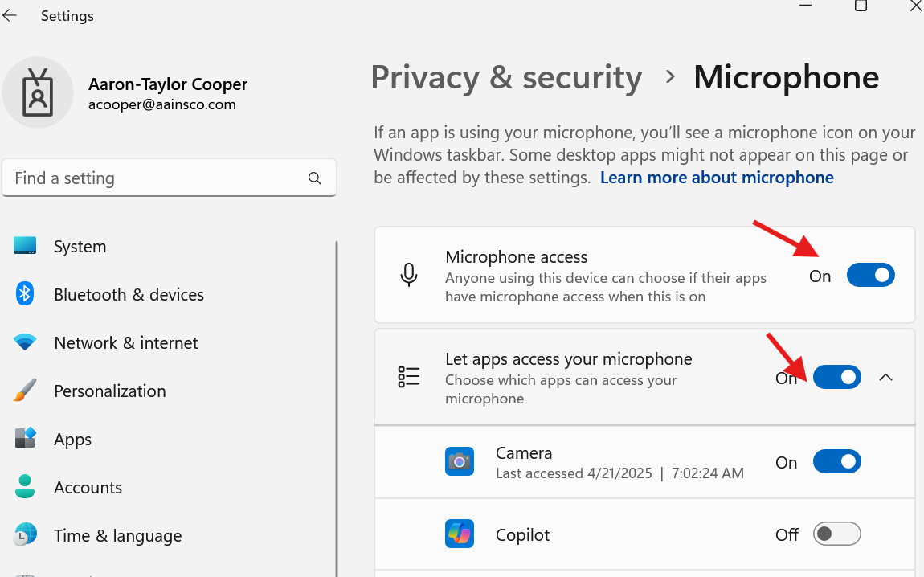
Task: Open Learn more about microphone link
Action: [716, 178]
